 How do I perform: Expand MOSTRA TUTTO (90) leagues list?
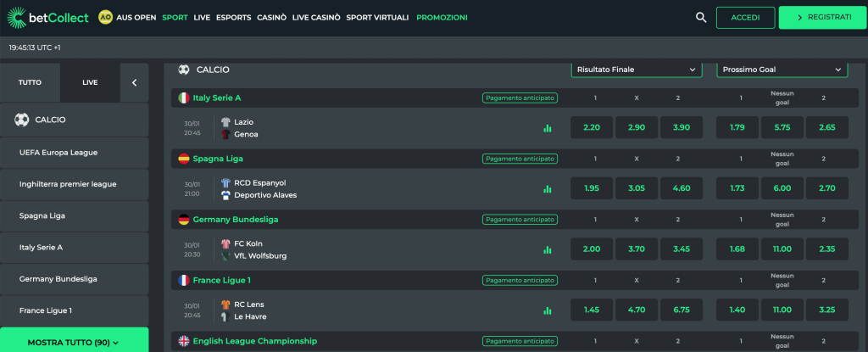[x=75, y=342]
